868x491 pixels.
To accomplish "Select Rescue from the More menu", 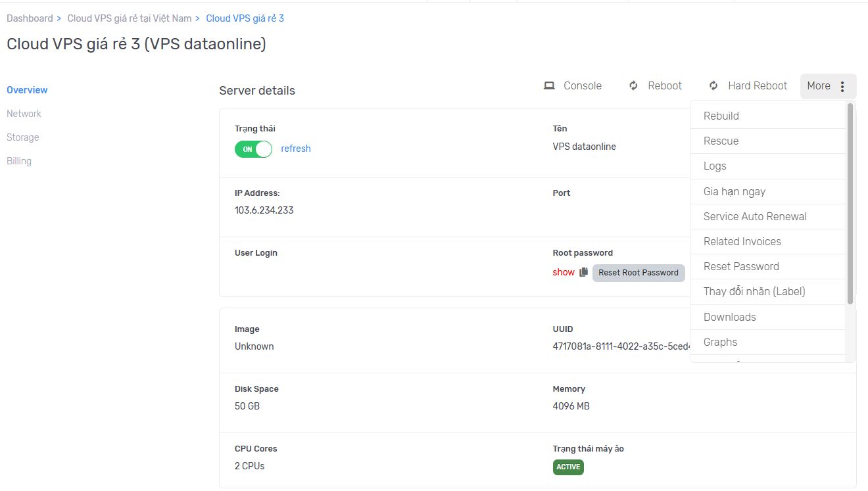I will pos(767,141).
